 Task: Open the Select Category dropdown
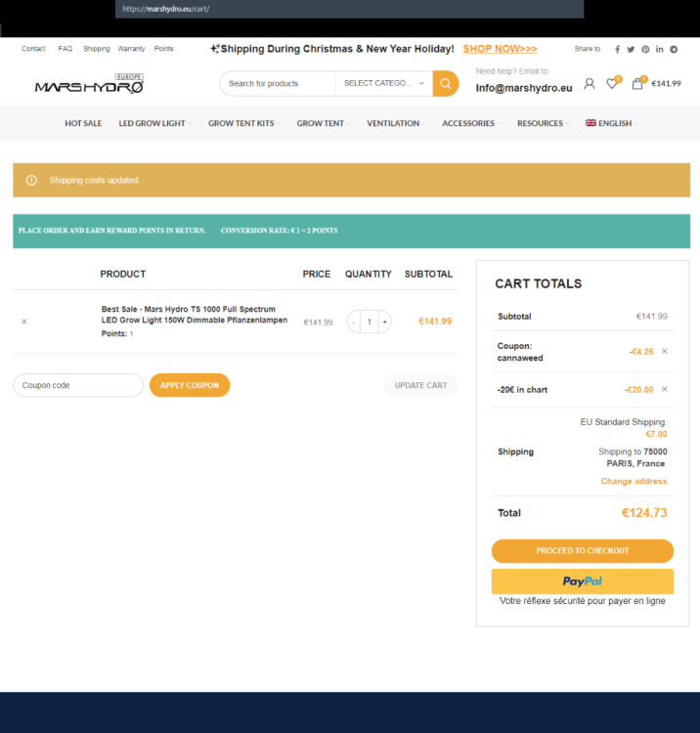coord(384,84)
